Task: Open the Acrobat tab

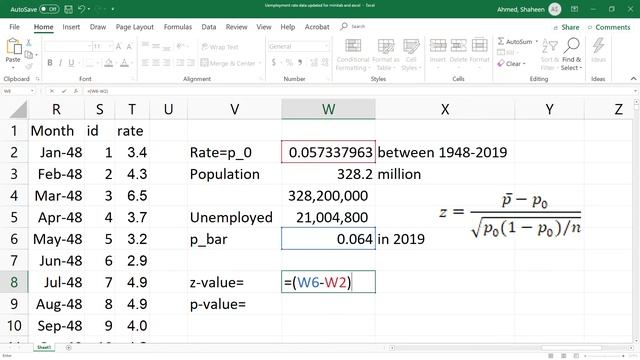Action: click(317, 27)
